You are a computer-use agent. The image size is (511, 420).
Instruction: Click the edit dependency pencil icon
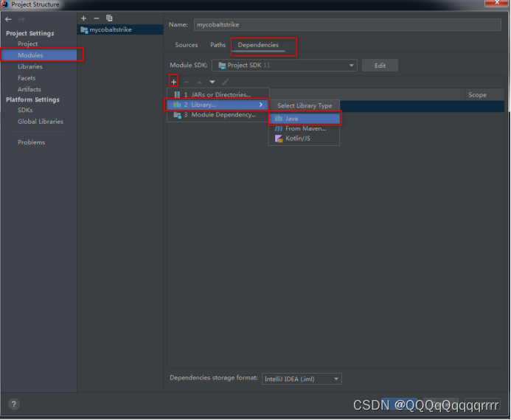point(225,82)
